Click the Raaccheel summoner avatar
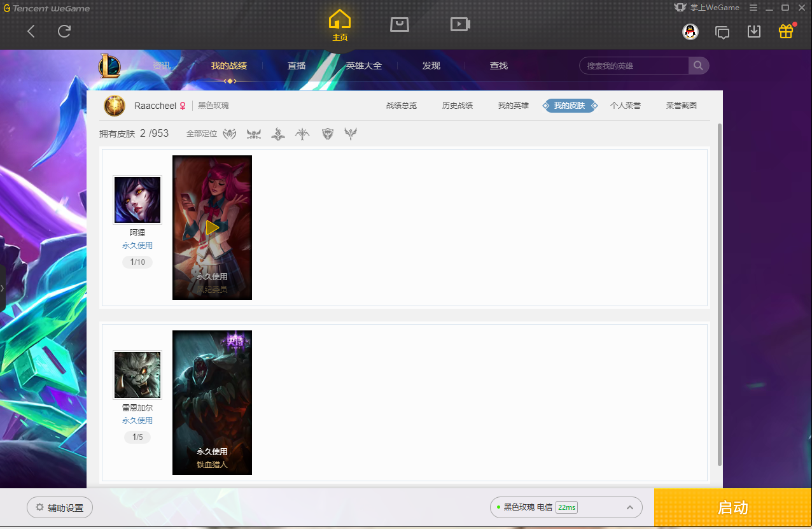Screen dimensions: 812x529 tap(115, 106)
